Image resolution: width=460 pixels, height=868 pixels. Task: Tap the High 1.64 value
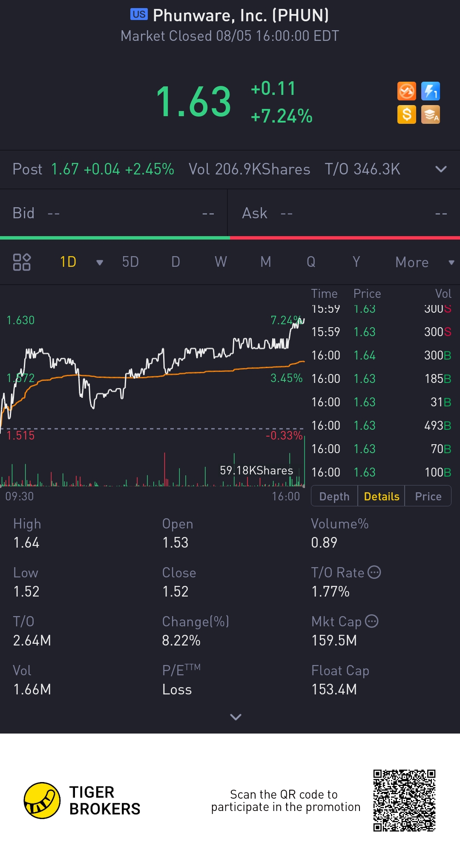(x=26, y=542)
